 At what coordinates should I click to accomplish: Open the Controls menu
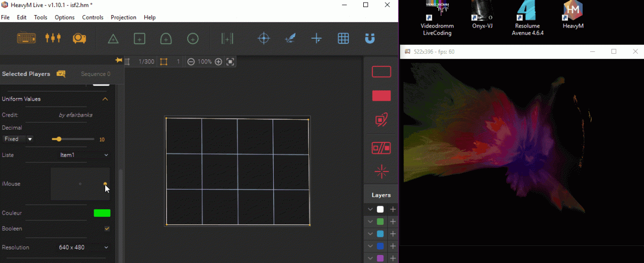pos(93,17)
